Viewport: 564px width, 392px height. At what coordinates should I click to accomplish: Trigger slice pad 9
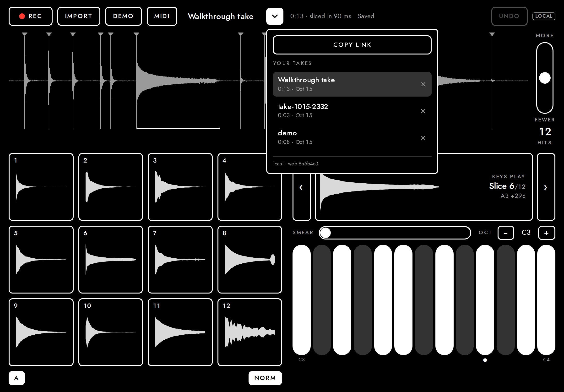coord(41,332)
